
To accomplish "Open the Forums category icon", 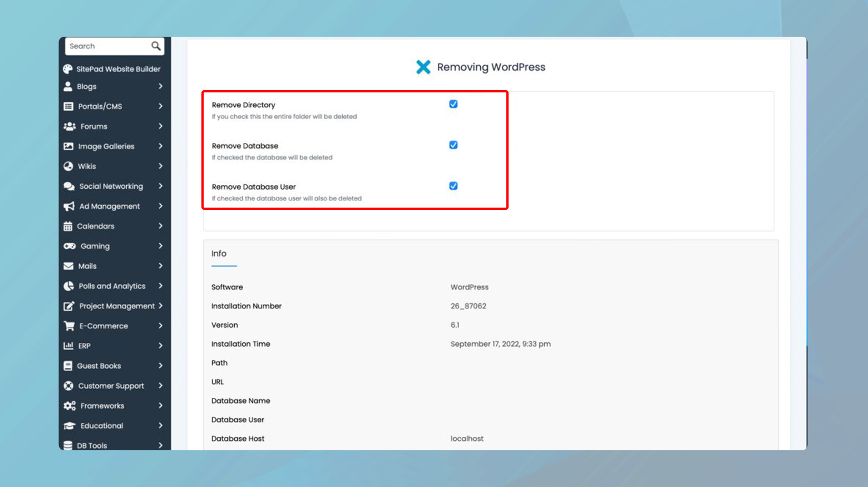I will tap(68, 126).
